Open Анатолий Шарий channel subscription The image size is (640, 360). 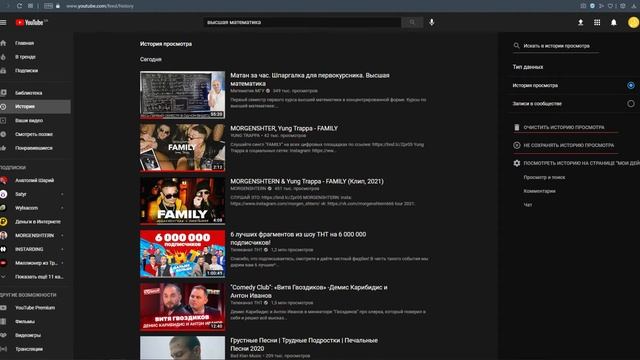point(35,180)
